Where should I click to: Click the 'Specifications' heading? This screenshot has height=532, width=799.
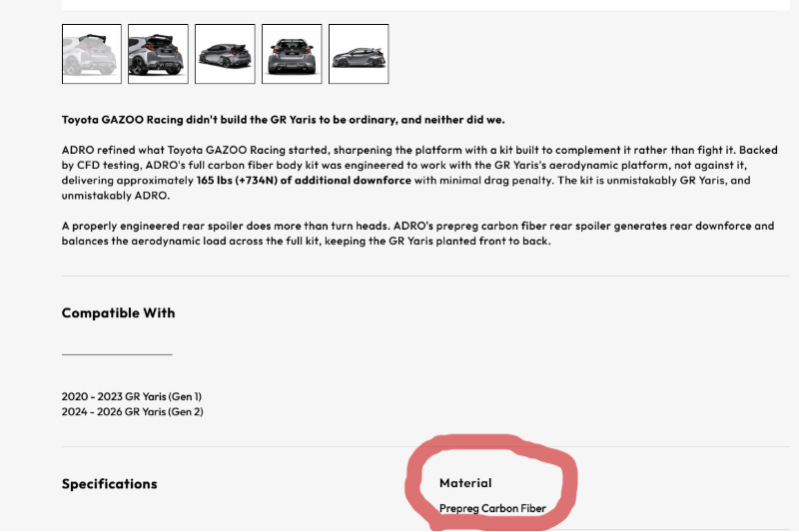pyautogui.click(x=109, y=484)
